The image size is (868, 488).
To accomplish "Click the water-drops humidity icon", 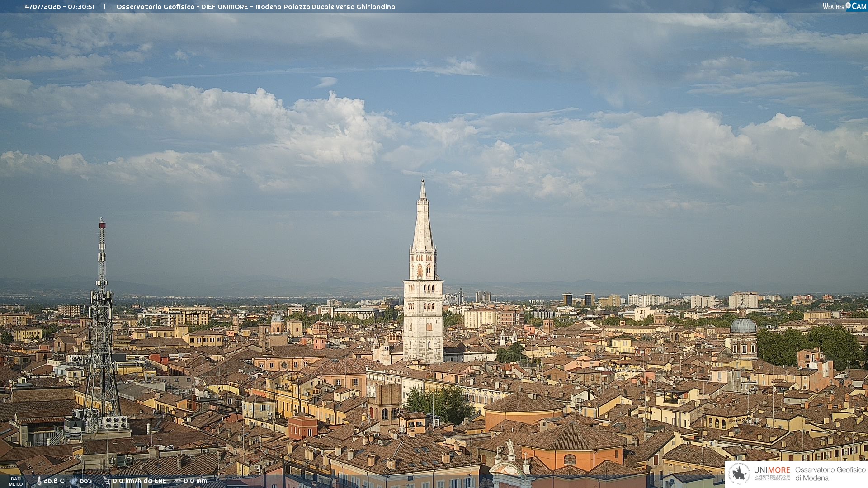I will [74, 481].
